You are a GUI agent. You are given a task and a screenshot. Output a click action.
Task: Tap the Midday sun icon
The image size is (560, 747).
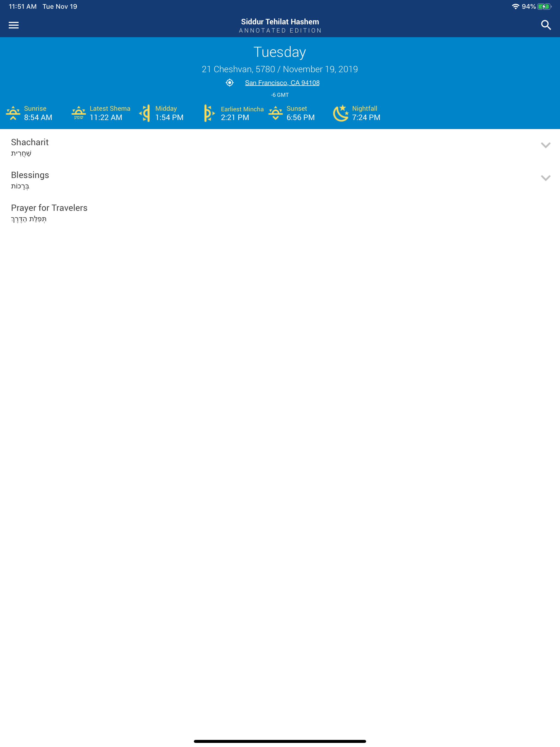(145, 113)
